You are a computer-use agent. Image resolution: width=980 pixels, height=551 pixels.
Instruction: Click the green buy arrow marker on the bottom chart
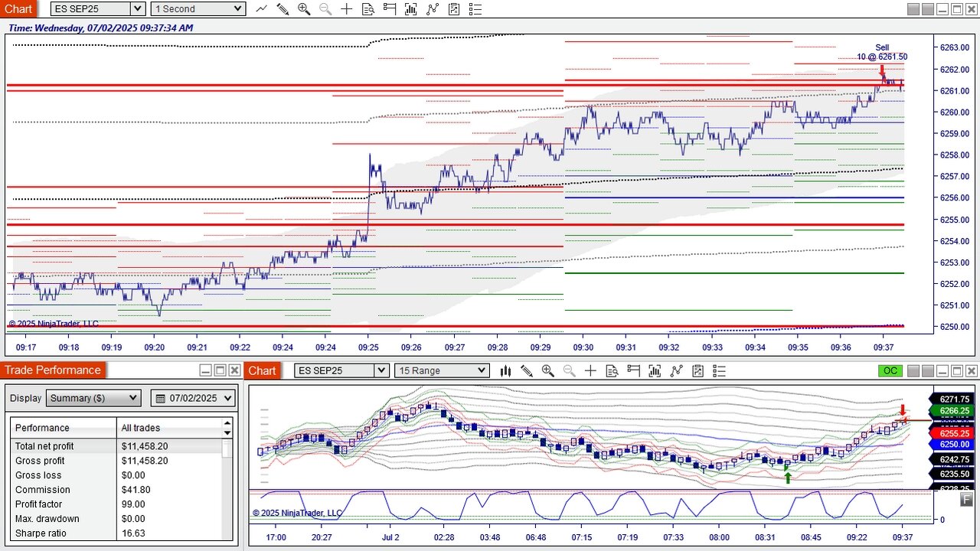[x=788, y=478]
